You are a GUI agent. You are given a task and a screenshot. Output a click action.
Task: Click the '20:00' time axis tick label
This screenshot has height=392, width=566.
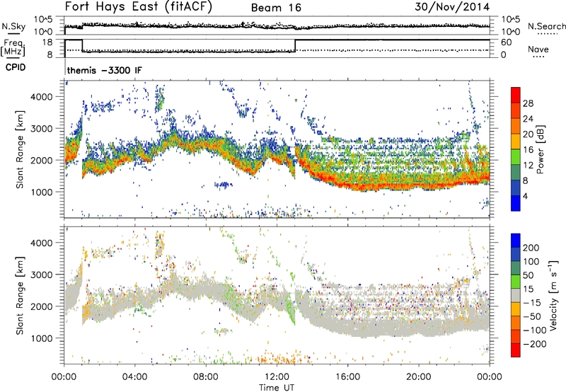click(419, 377)
